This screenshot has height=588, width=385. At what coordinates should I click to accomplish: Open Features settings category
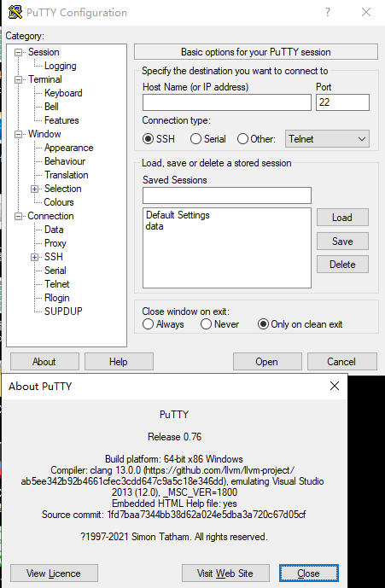click(61, 120)
